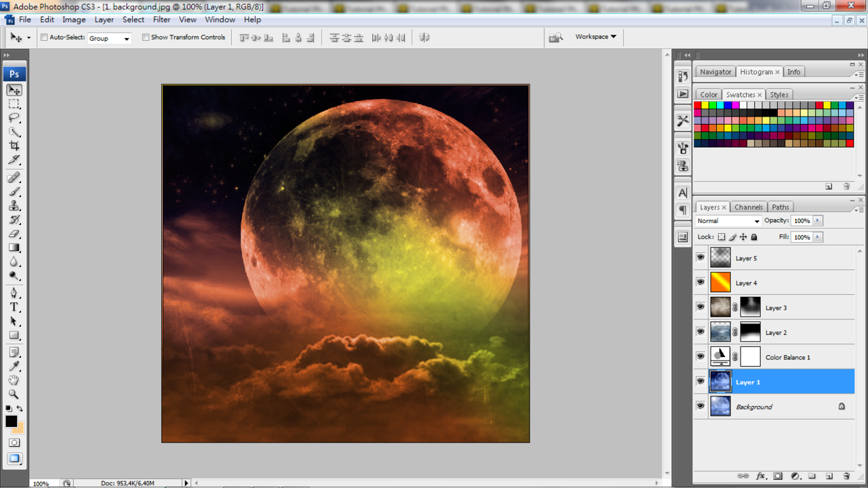The width and height of the screenshot is (868, 488).
Task: Toggle lock transparent pixels
Action: click(722, 237)
